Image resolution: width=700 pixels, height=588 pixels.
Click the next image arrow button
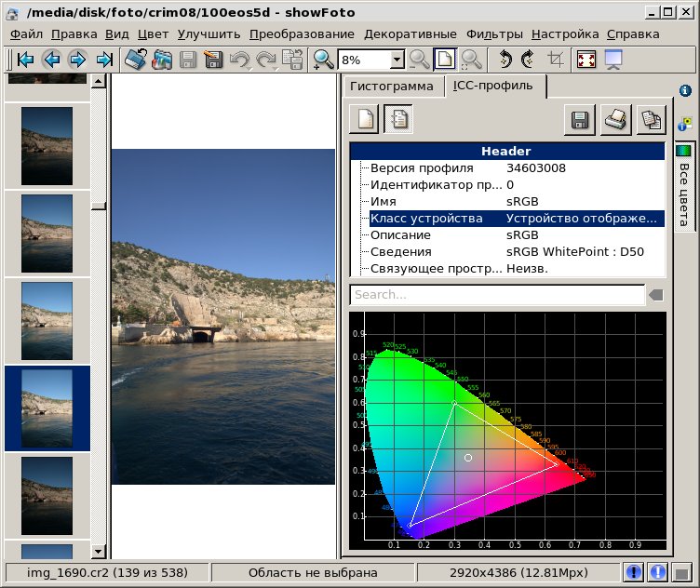(x=77, y=60)
